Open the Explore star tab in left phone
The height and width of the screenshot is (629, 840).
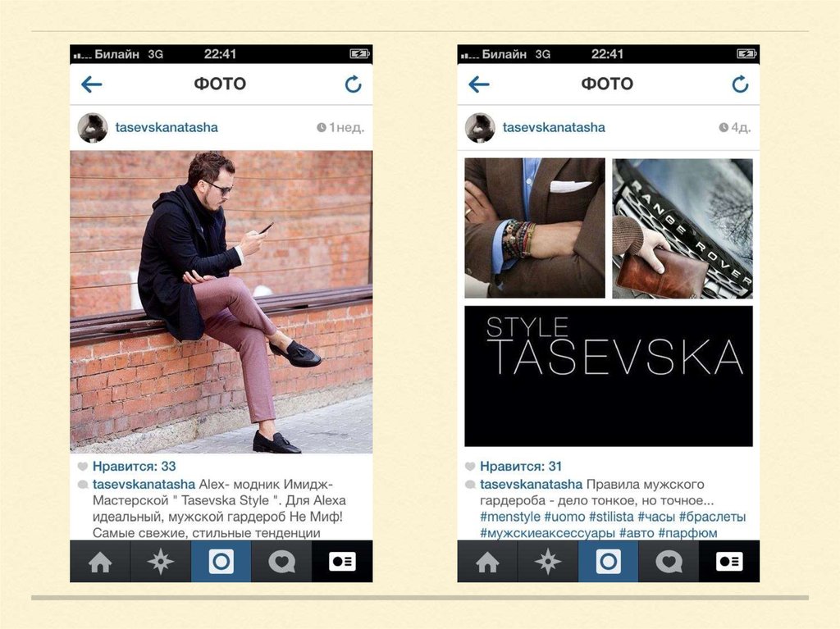pyautogui.click(x=161, y=562)
